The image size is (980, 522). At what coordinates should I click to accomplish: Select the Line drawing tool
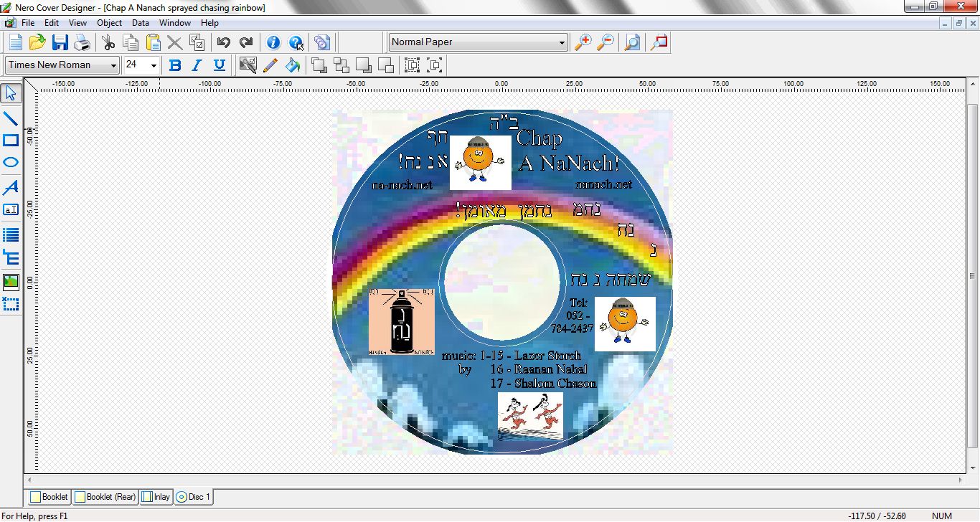point(9,118)
